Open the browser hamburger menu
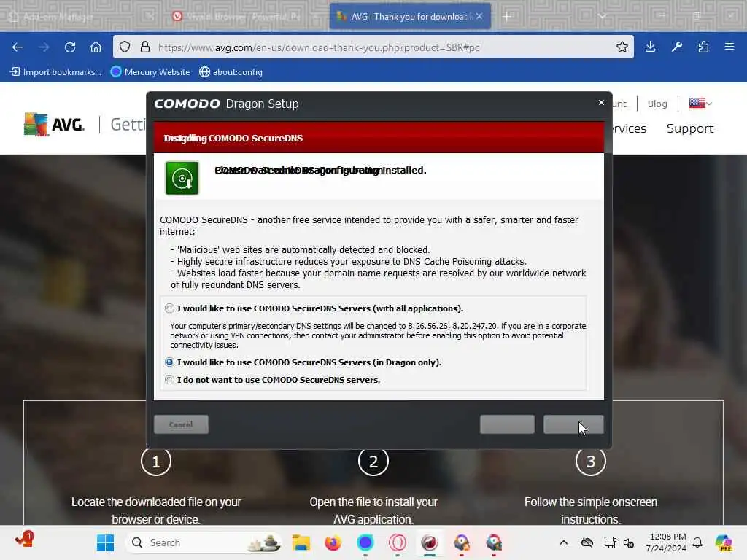 coord(729,47)
